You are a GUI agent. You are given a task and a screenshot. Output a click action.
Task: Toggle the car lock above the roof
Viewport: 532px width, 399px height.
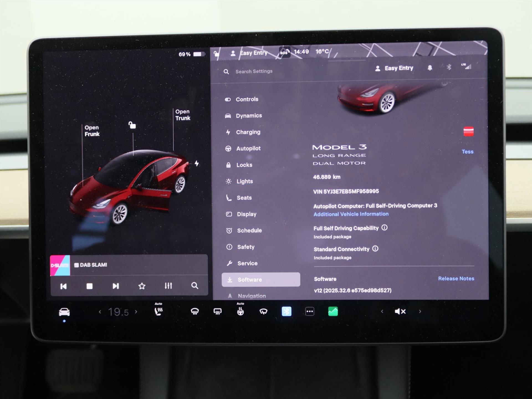pos(132,125)
